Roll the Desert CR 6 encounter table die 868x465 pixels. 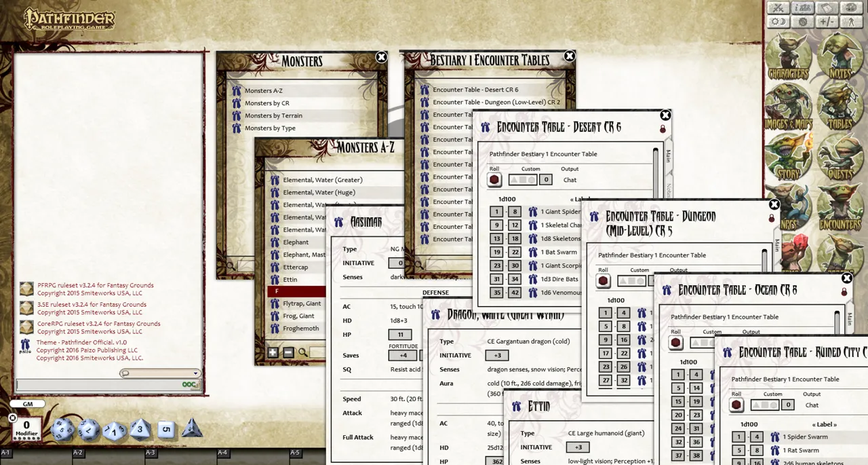(x=495, y=180)
